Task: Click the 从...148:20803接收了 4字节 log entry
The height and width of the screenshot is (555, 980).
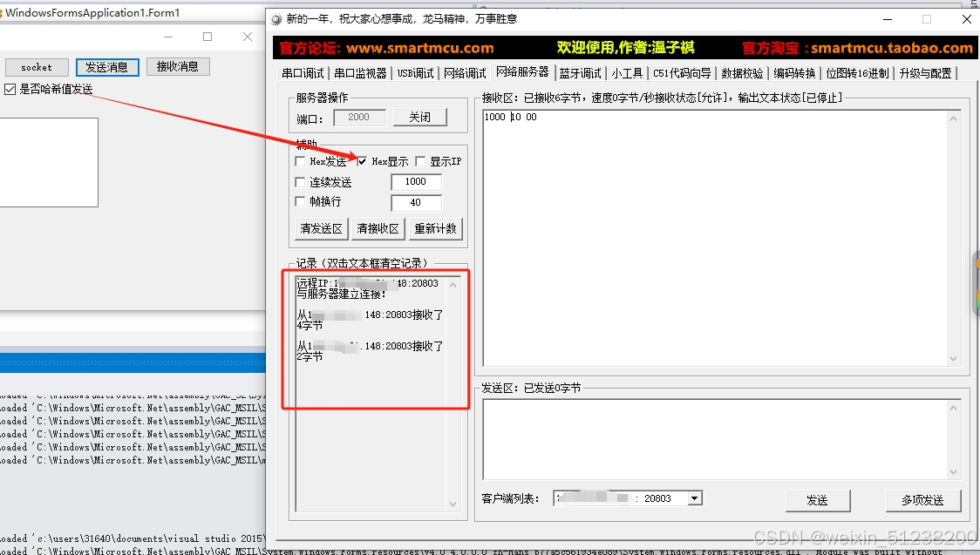Action: click(370, 320)
